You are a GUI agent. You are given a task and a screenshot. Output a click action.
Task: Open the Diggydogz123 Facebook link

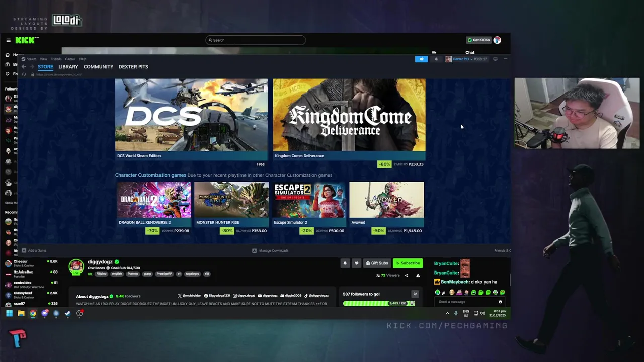(x=217, y=296)
